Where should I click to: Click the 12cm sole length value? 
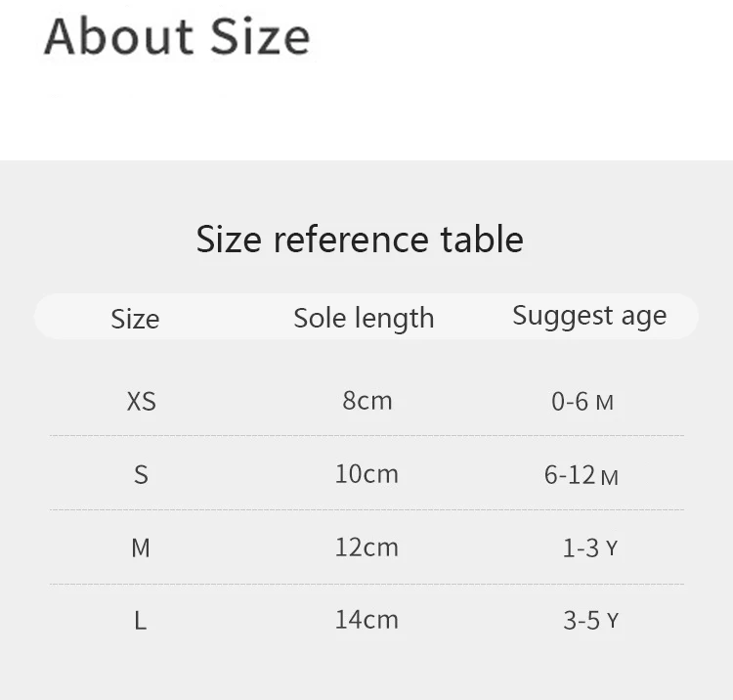pyautogui.click(x=366, y=547)
